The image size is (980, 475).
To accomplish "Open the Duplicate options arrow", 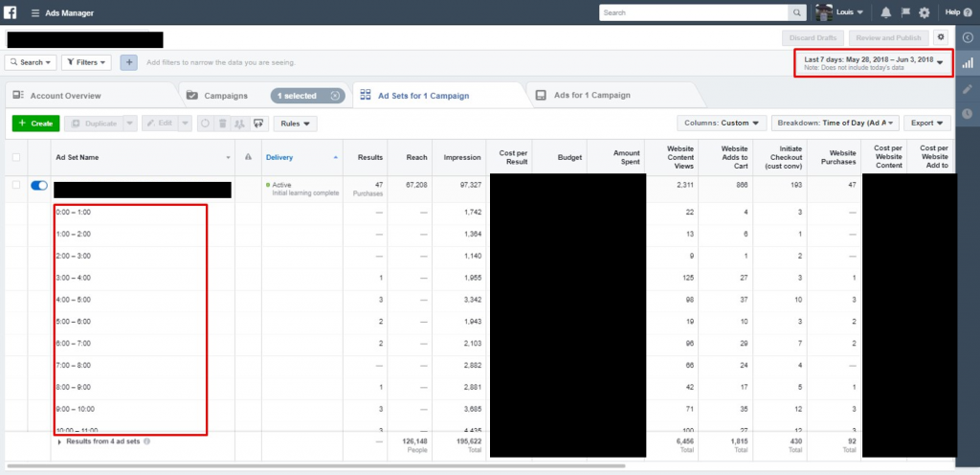I will [x=130, y=124].
